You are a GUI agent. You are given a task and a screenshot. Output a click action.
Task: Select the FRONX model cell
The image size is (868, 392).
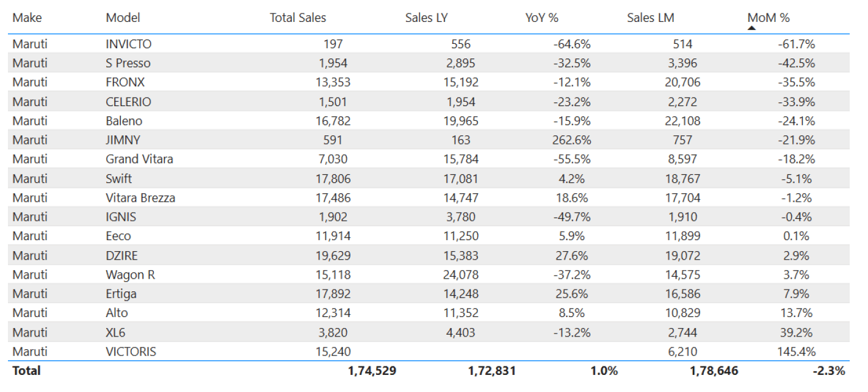(125, 82)
